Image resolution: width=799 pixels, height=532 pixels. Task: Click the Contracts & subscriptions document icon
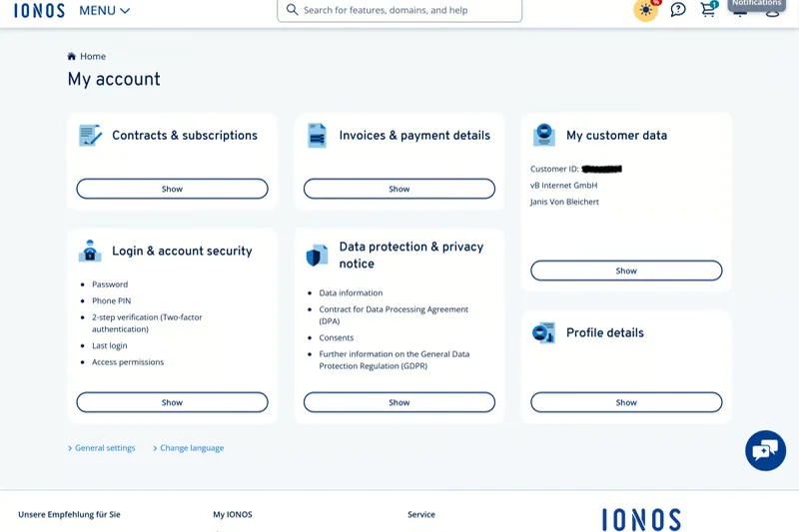coord(90,136)
